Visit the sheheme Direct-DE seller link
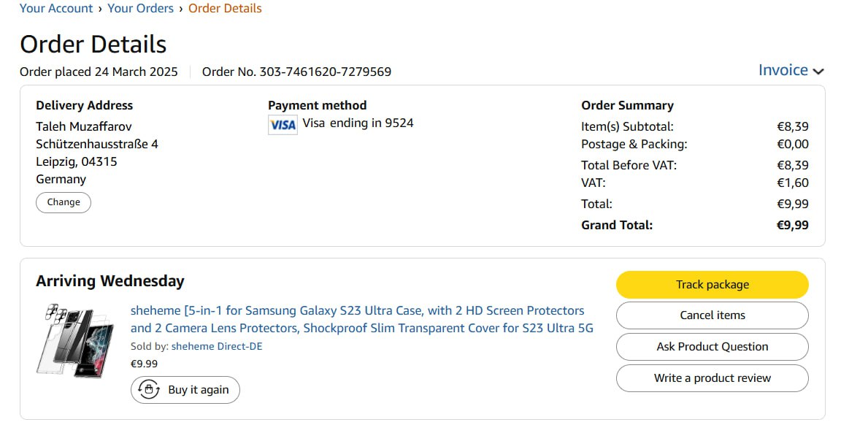Viewport: 868px width, 433px height. pyautogui.click(x=217, y=347)
